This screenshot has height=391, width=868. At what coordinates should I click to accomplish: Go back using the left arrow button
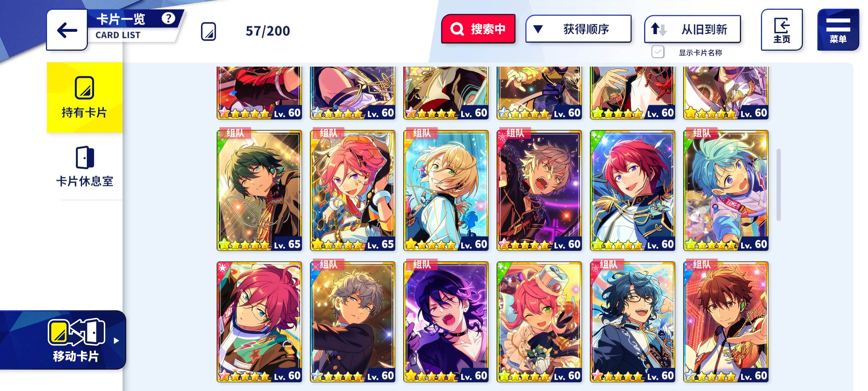(x=67, y=30)
